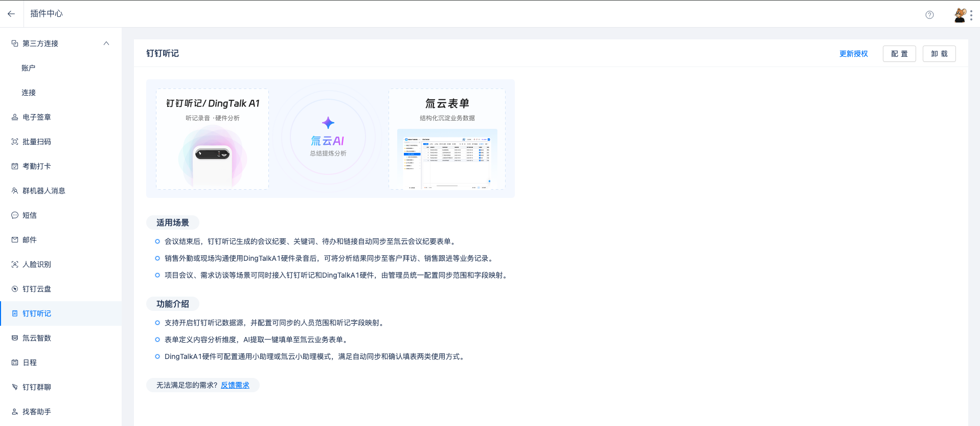The height and width of the screenshot is (426, 980).
Task: Click the 插件中心 page title
Action: tap(47, 14)
